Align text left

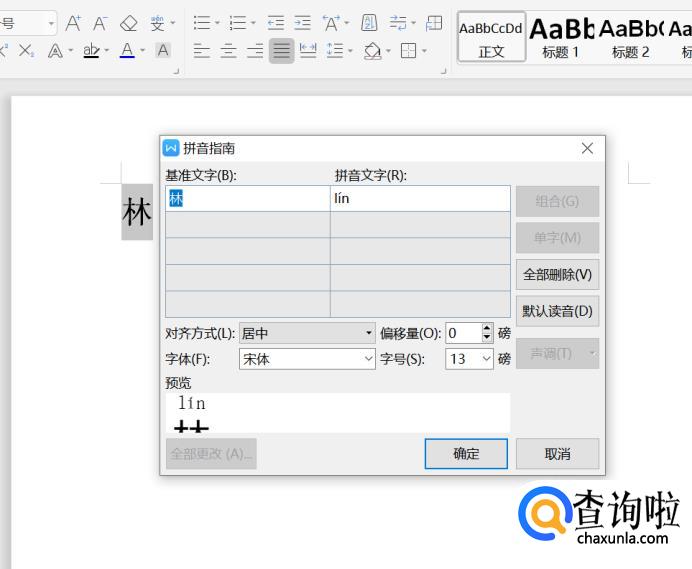click(x=202, y=51)
